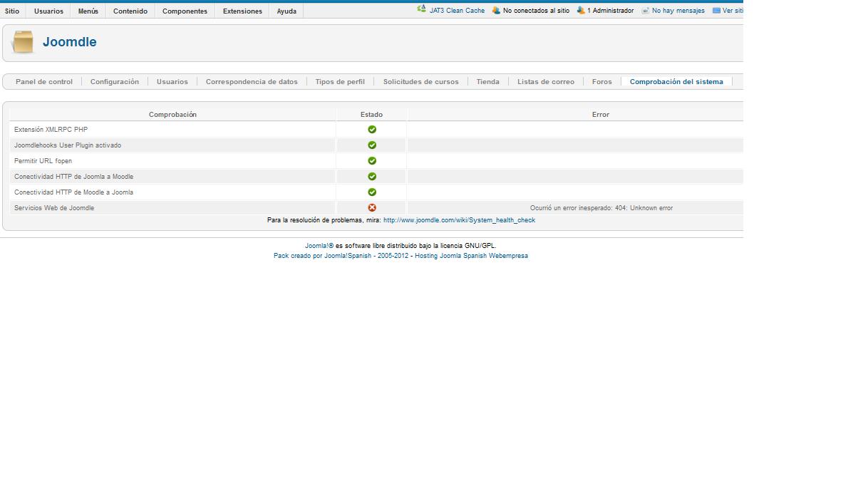
Task: Select the Tipos de perfil tab
Action: 340,82
